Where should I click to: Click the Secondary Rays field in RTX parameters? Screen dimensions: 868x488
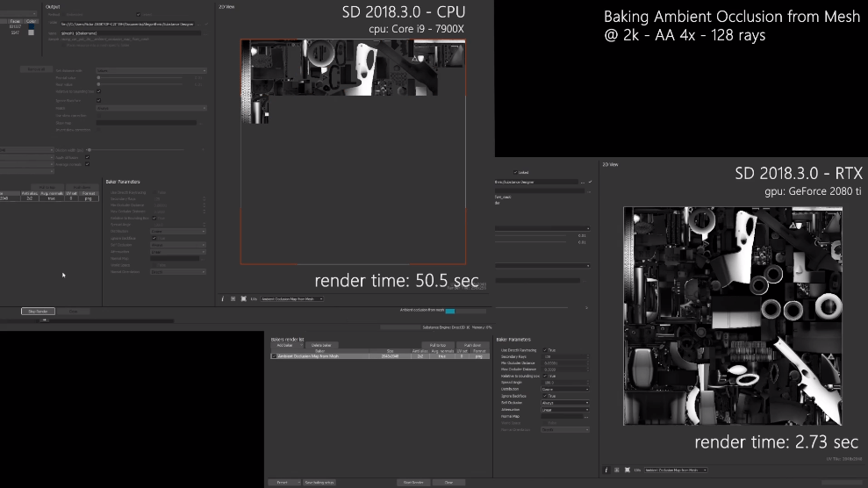tap(564, 357)
